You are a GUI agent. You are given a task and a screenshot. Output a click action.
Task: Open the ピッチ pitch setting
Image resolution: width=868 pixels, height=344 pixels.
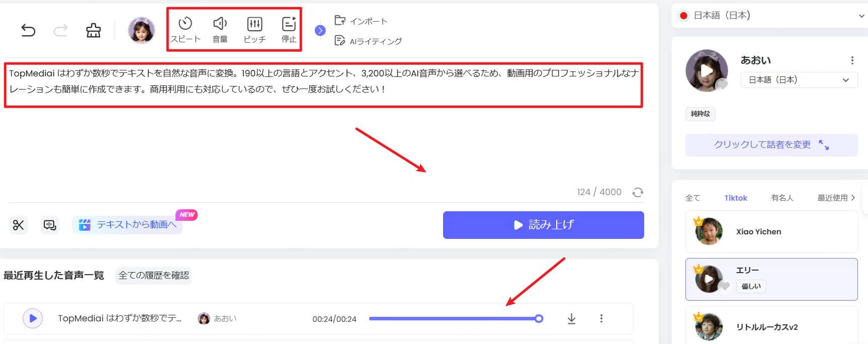254,30
